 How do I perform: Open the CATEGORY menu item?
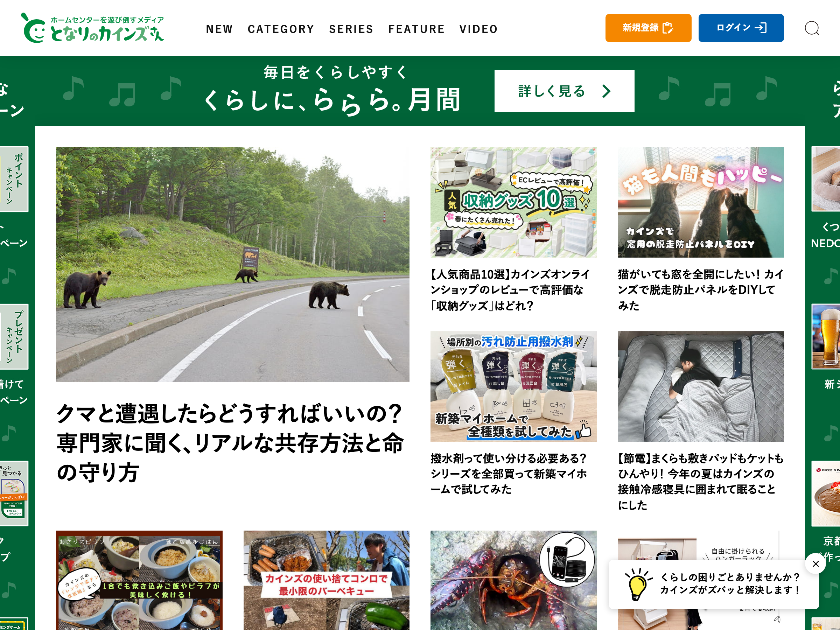click(281, 29)
